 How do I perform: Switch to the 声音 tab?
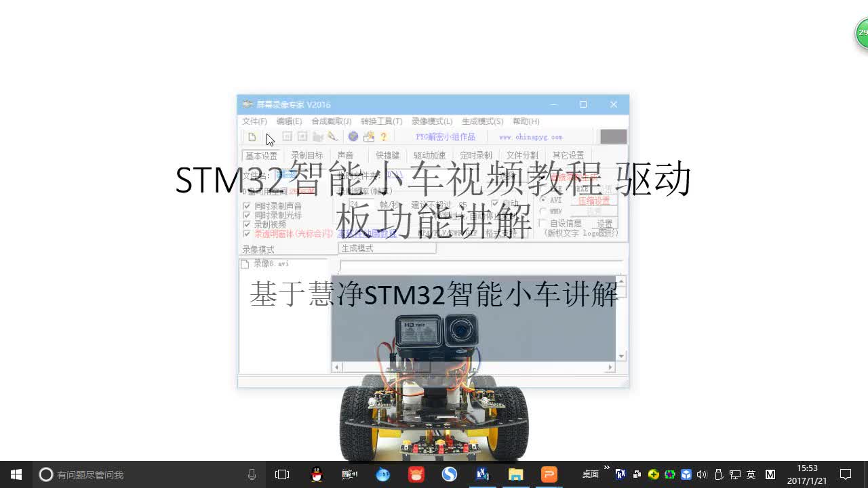(345, 155)
